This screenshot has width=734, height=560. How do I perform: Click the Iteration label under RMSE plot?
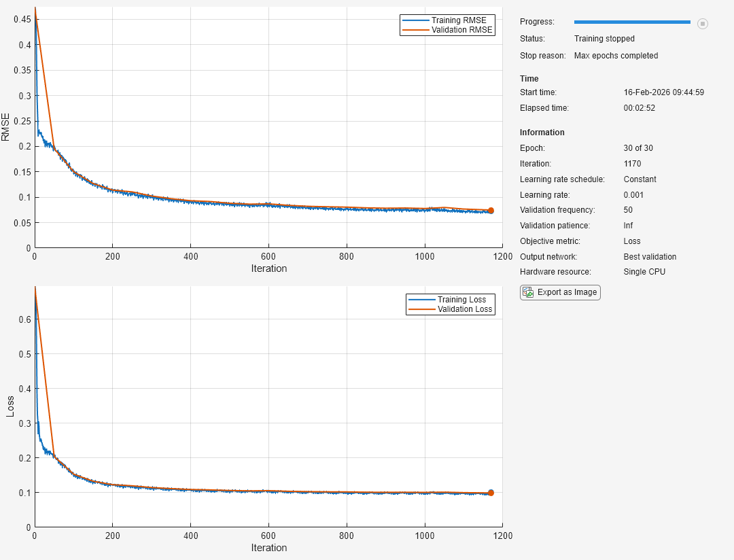click(x=268, y=268)
